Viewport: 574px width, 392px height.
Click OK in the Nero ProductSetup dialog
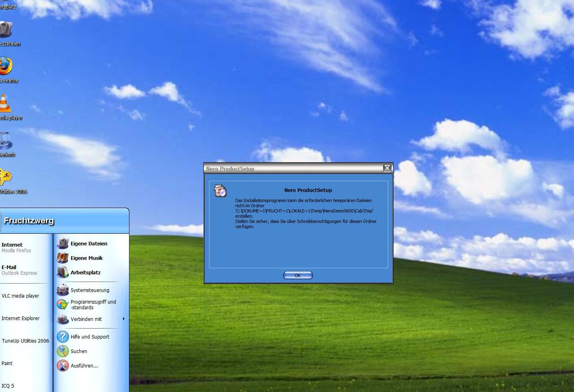[x=298, y=275]
